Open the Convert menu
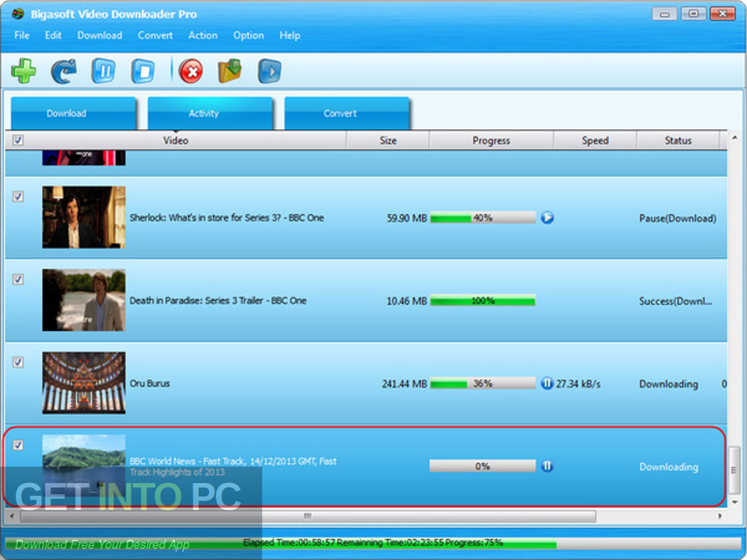This screenshot has width=747, height=560. (x=155, y=35)
